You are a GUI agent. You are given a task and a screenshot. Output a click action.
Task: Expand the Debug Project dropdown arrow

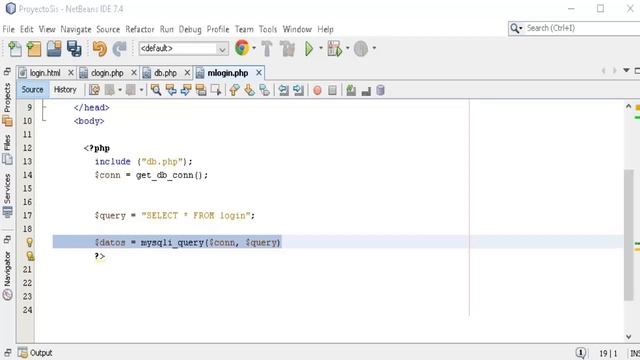pyautogui.click(x=348, y=48)
